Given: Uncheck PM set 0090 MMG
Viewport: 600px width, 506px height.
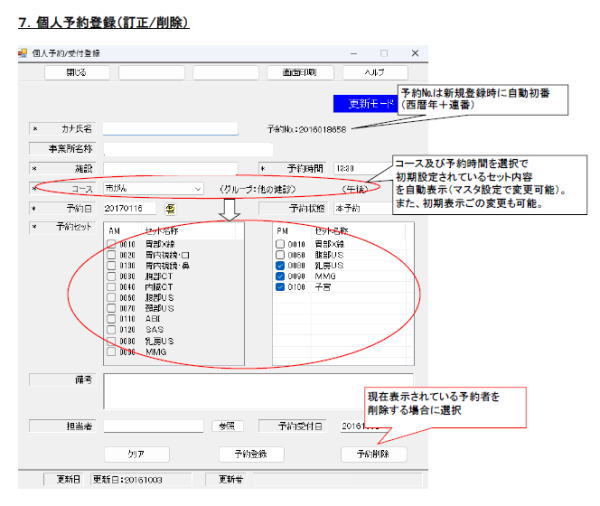Looking at the screenshot, I should (x=280, y=276).
